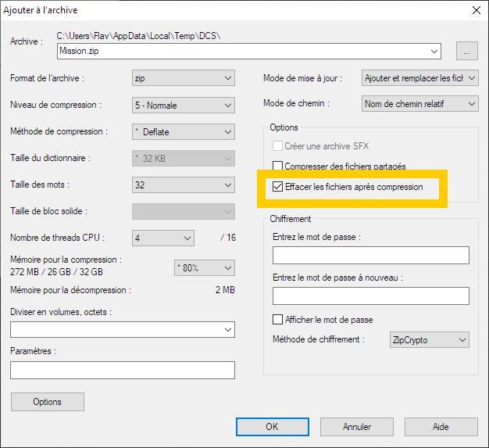Click the Options button
The height and width of the screenshot is (448, 489).
(x=48, y=402)
